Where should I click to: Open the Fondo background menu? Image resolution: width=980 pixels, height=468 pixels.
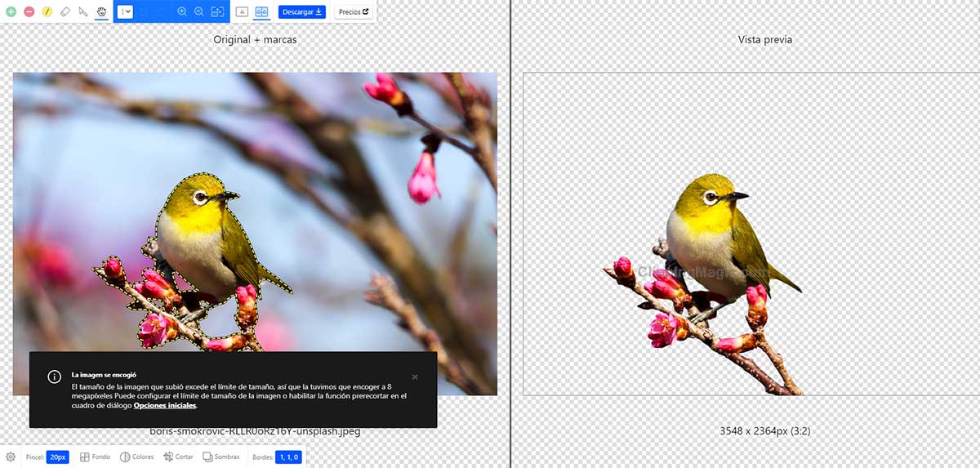tap(96, 457)
